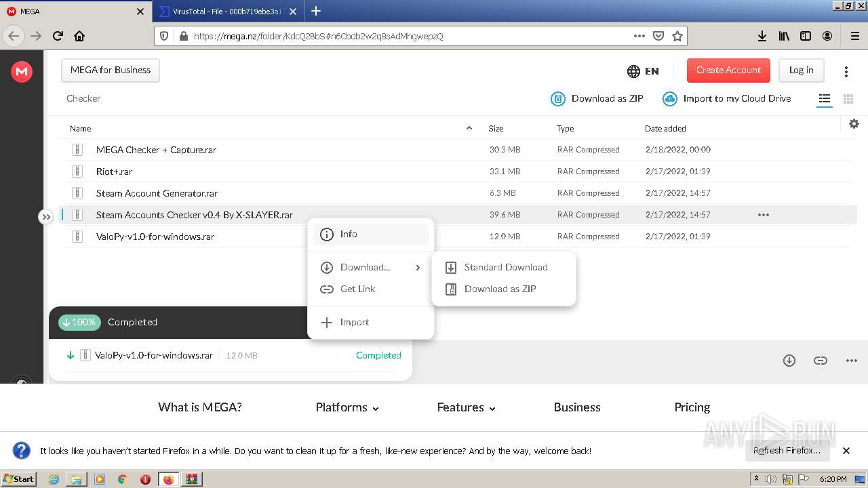Open page actions three-dot icon in URL bar

coord(639,36)
